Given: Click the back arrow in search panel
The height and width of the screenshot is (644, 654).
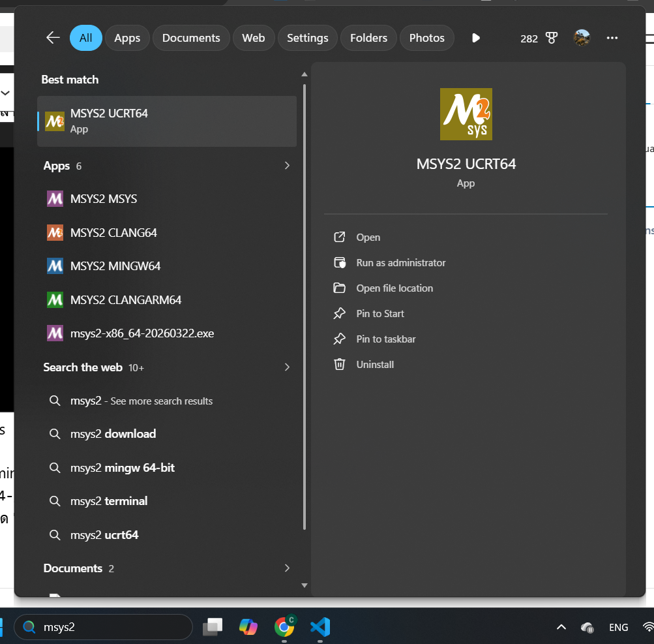Looking at the screenshot, I should click(53, 38).
